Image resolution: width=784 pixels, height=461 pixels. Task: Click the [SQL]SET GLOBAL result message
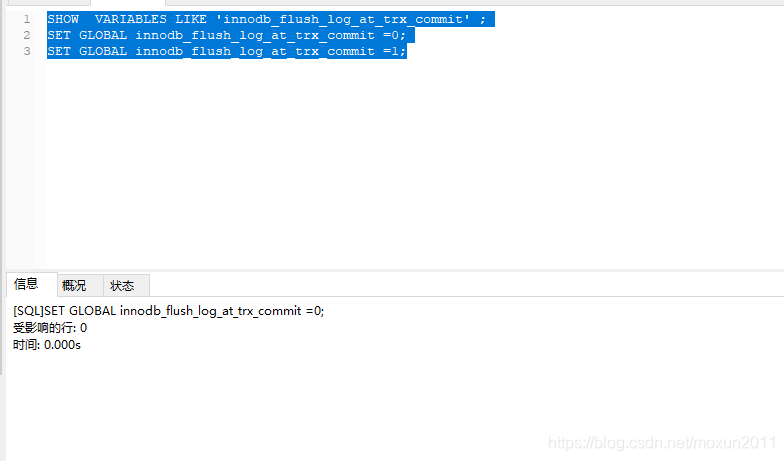pos(168,311)
